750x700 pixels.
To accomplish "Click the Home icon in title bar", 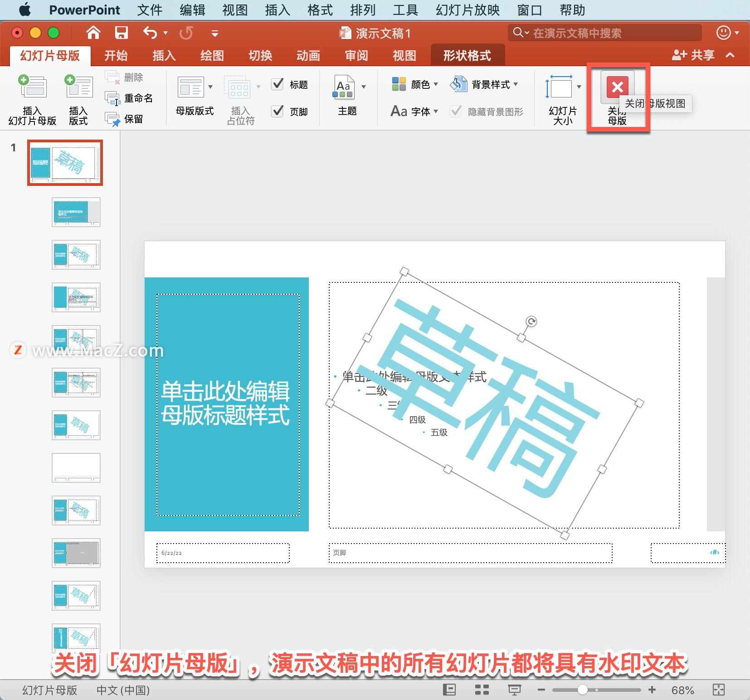I will point(93,33).
